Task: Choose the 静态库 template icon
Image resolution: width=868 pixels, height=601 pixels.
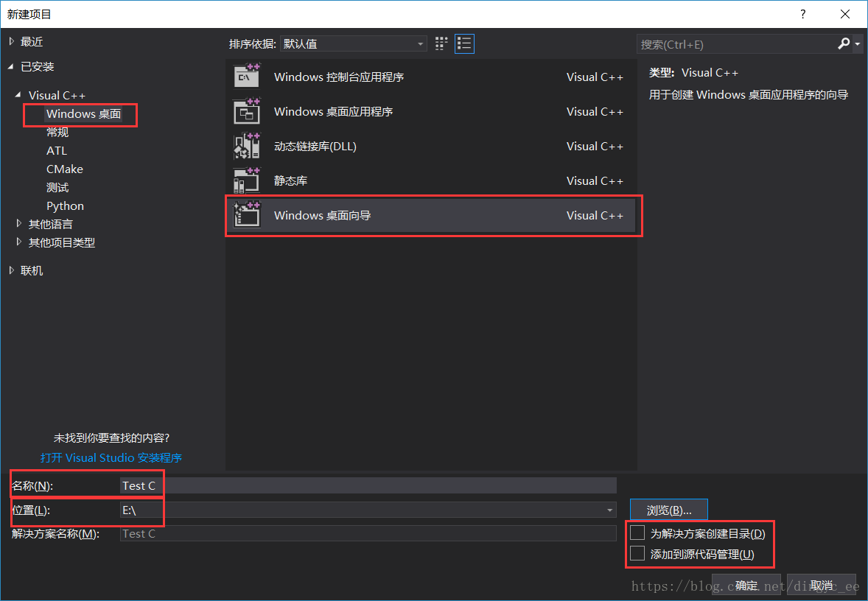Action: (247, 180)
